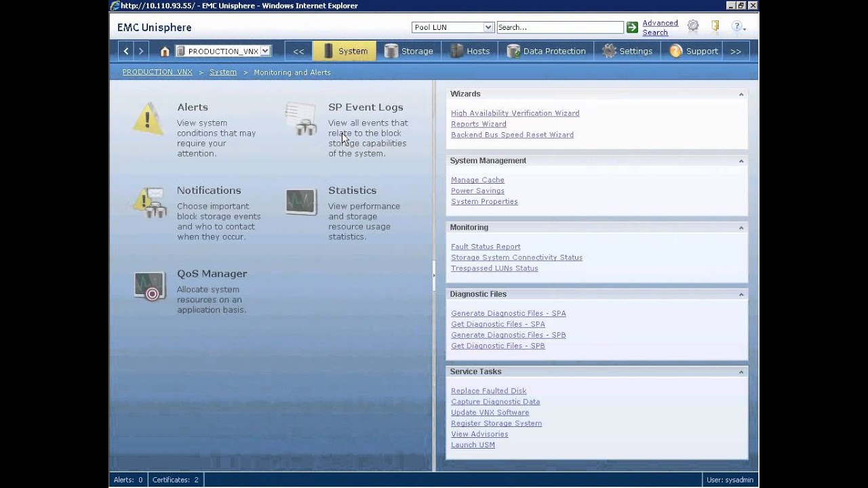Click the Manage Cache link
Viewport: 868px width, 488px height.
click(x=477, y=180)
